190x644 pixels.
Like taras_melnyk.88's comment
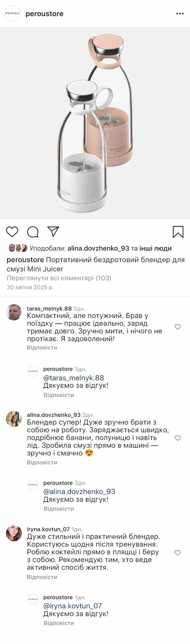click(178, 327)
